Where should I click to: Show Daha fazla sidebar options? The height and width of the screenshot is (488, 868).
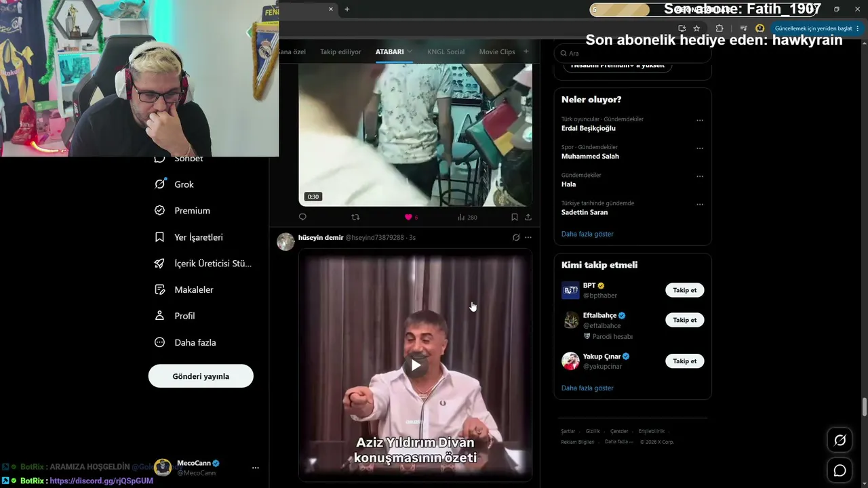185,342
